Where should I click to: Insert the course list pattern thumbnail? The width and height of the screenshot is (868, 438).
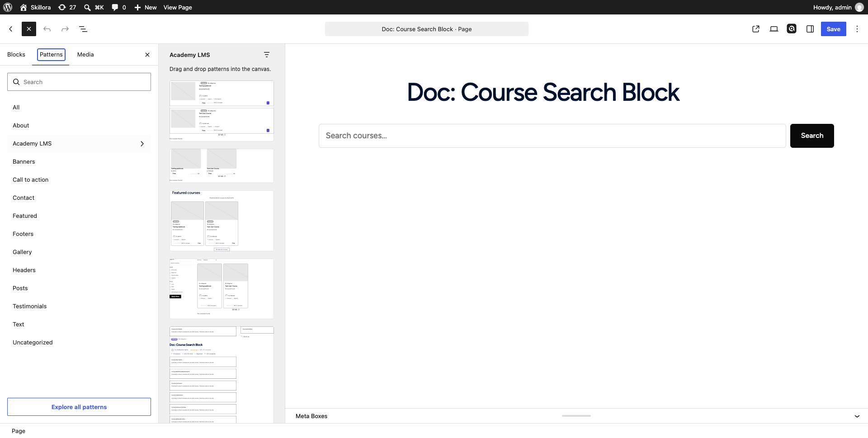[222, 111]
